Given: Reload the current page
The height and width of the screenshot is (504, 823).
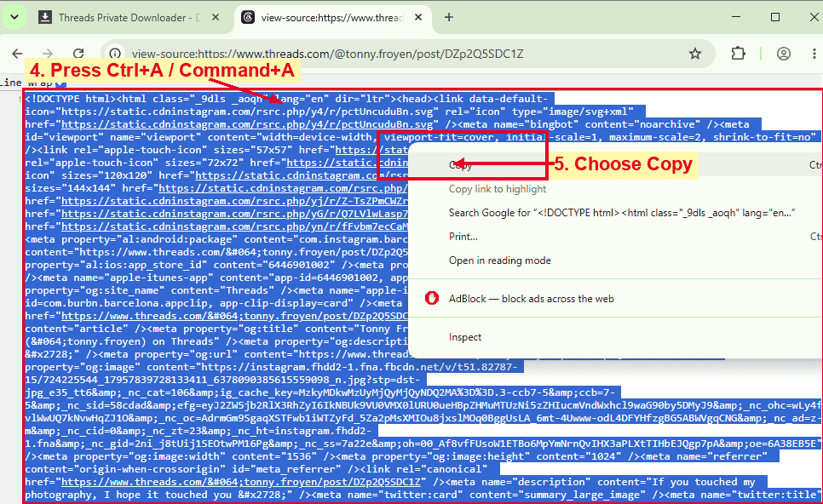Looking at the screenshot, I should click(x=78, y=54).
